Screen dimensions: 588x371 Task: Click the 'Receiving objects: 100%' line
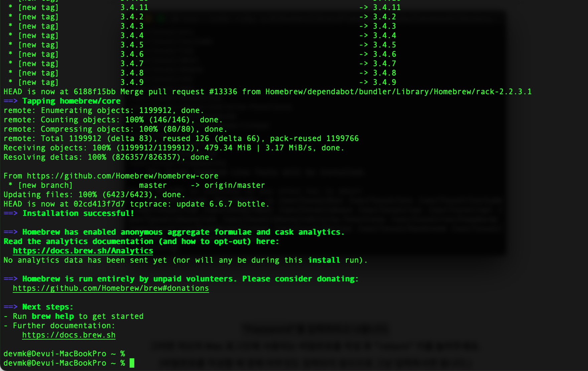(x=174, y=148)
